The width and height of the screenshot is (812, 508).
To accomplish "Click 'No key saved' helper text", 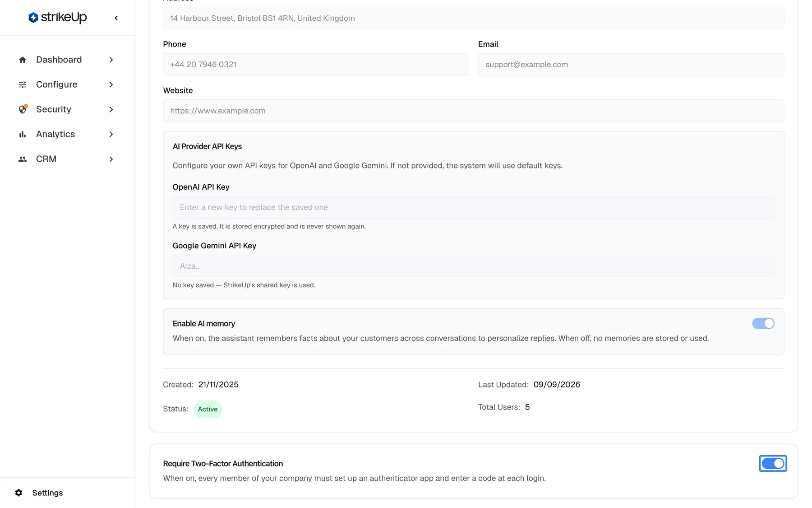I will tap(244, 285).
